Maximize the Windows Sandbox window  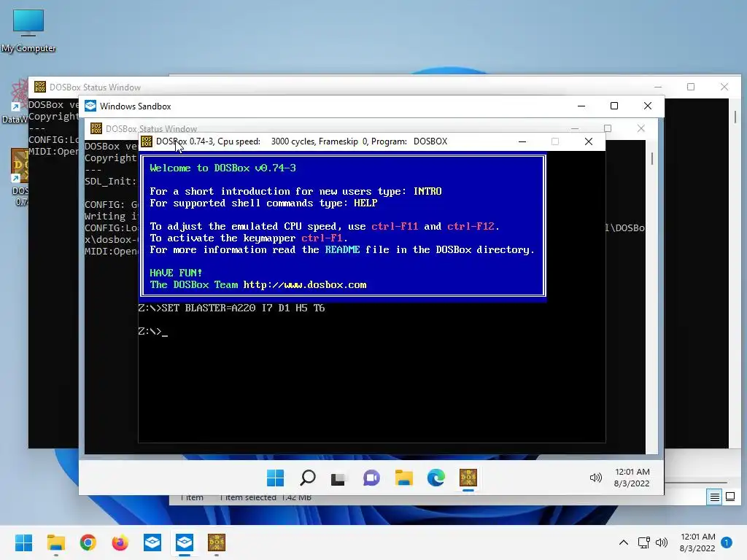tap(614, 106)
